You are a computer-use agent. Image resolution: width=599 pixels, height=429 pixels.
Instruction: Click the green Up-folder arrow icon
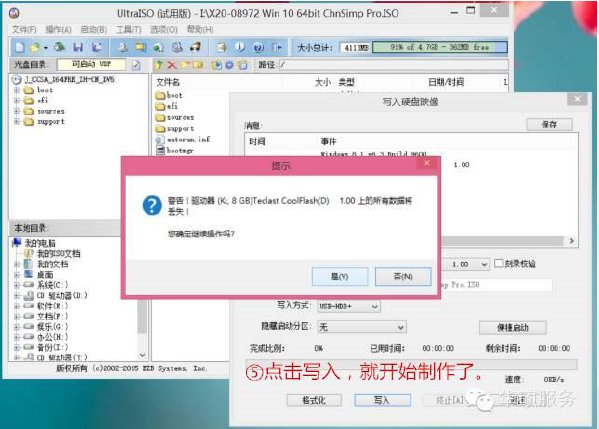click(x=159, y=65)
